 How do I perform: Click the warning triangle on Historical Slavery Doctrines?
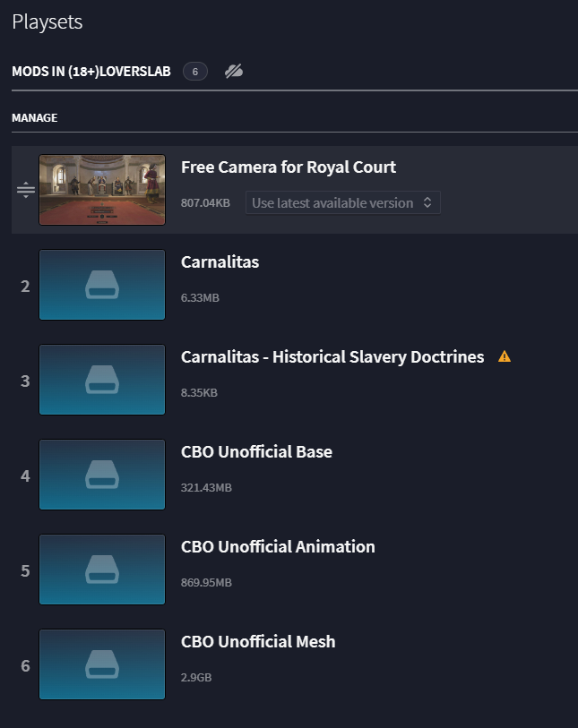pyautogui.click(x=505, y=356)
